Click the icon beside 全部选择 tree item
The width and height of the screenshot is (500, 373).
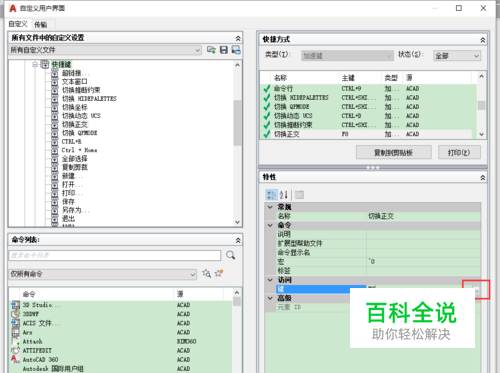(55, 159)
